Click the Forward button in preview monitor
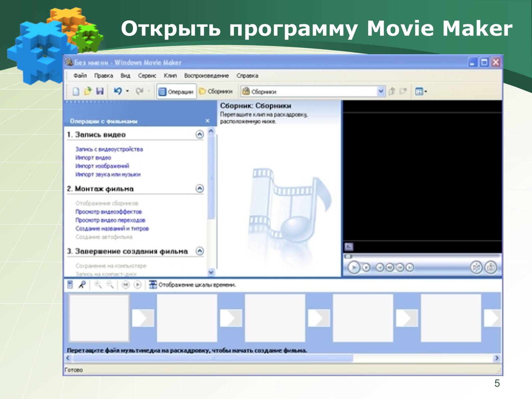532x399 pixels. (410, 267)
